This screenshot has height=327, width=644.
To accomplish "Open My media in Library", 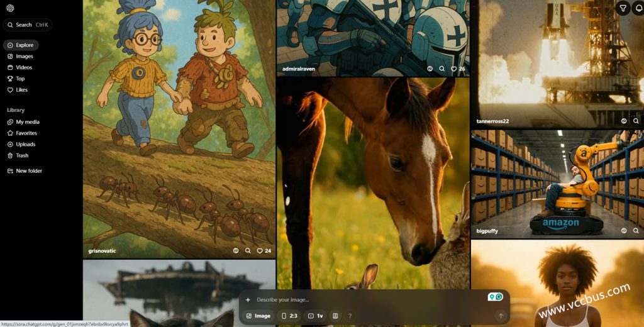I will click(x=27, y=122).
